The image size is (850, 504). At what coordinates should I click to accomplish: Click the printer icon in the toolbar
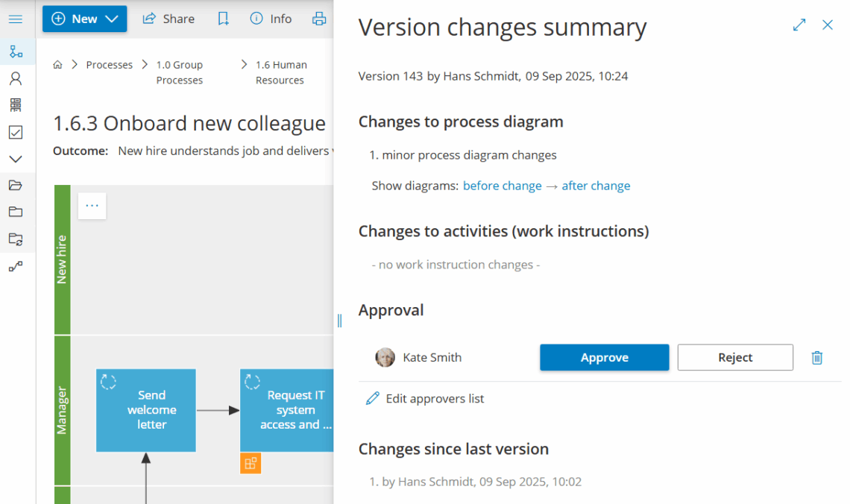(319, 19)
